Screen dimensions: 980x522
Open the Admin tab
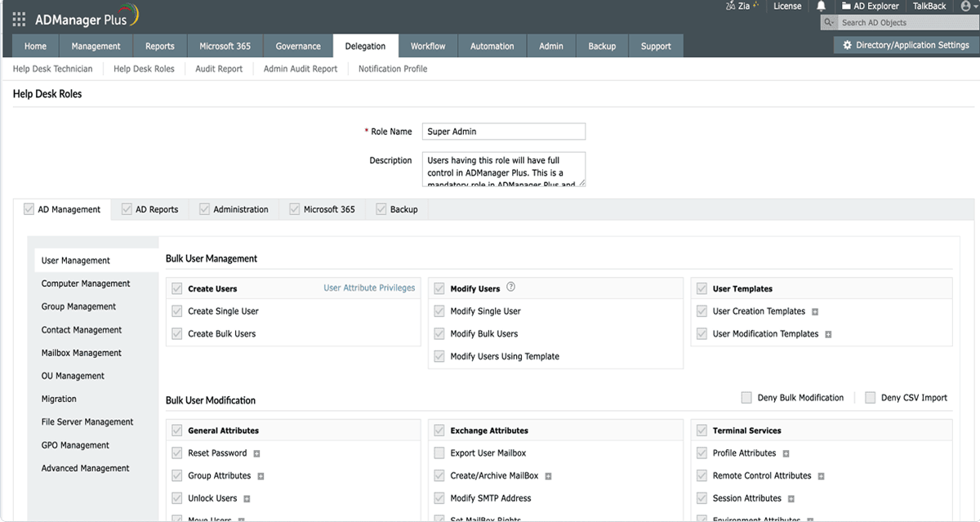[551, 47]
